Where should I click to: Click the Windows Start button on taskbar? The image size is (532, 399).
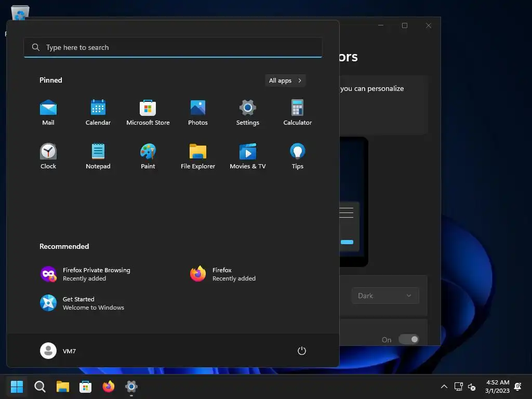(x=17, y=387)
